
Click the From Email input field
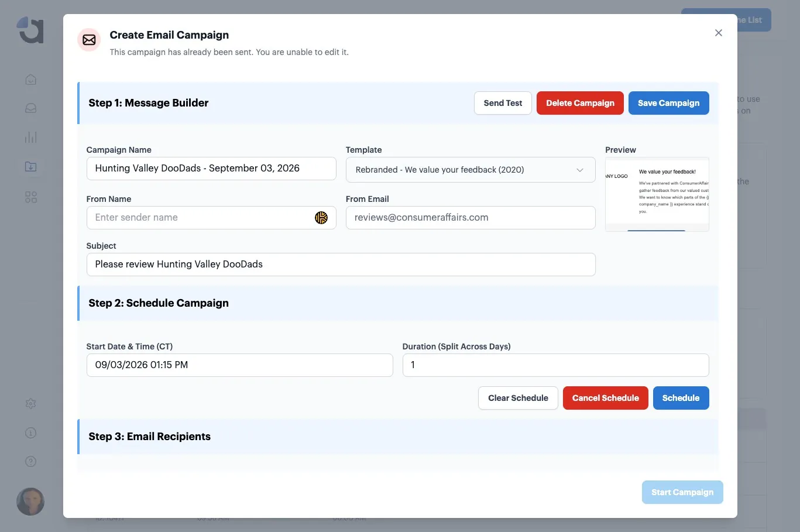click(471, 218)
